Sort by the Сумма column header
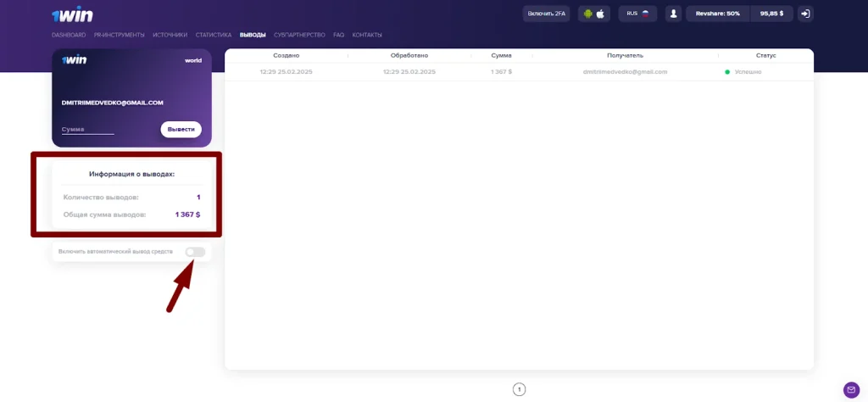This screenshot has height=402, width=868. click(502, 56)
